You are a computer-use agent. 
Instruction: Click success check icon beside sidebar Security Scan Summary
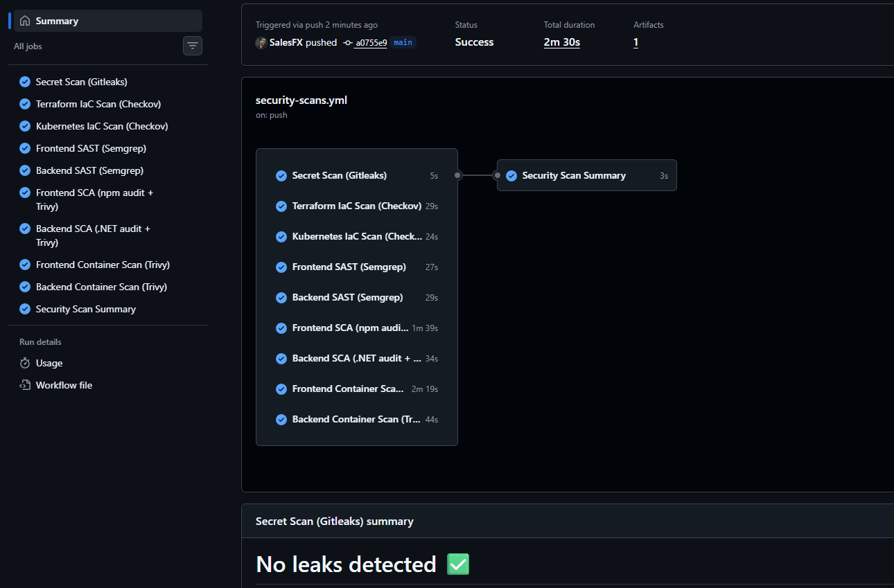(25, 309)
